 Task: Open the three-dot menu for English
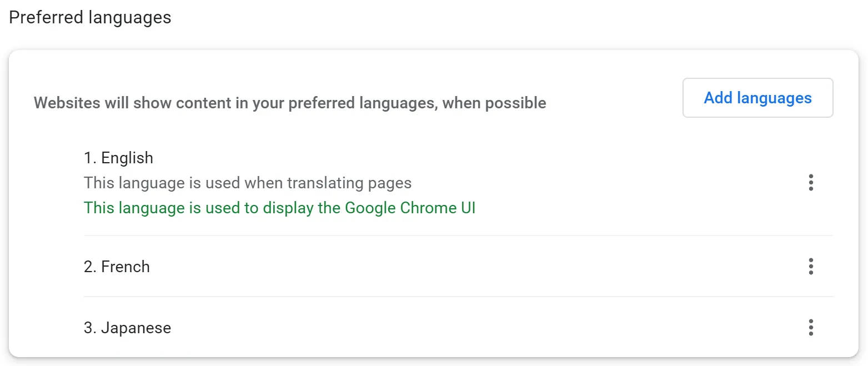pos(811,183)
